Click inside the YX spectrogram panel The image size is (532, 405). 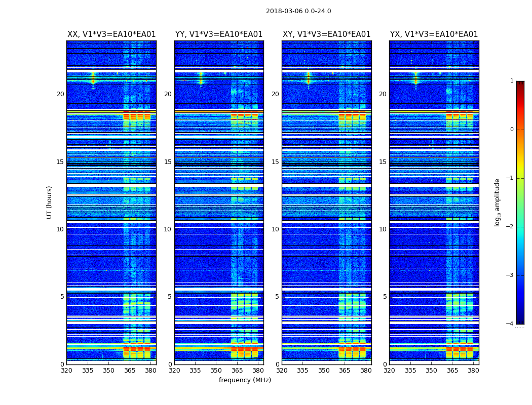click(434, 202)
